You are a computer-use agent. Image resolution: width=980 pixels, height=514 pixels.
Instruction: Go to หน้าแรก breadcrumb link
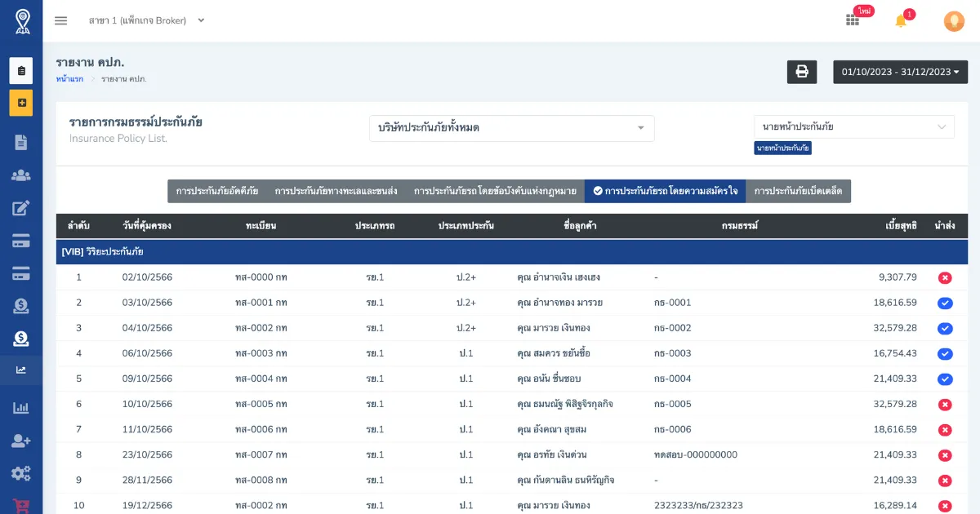pyautogui.click(x=69, y=79)
